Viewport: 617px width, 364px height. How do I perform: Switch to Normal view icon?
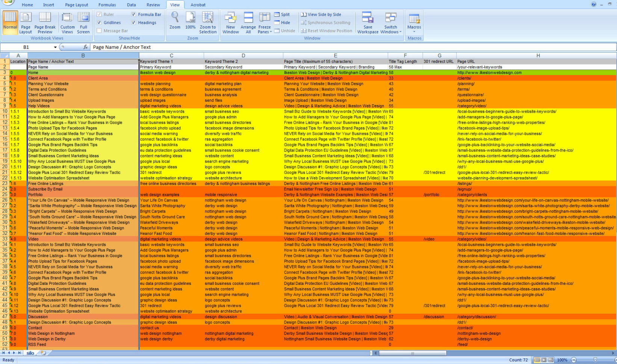pyautogui.click(x=10, y=22)
